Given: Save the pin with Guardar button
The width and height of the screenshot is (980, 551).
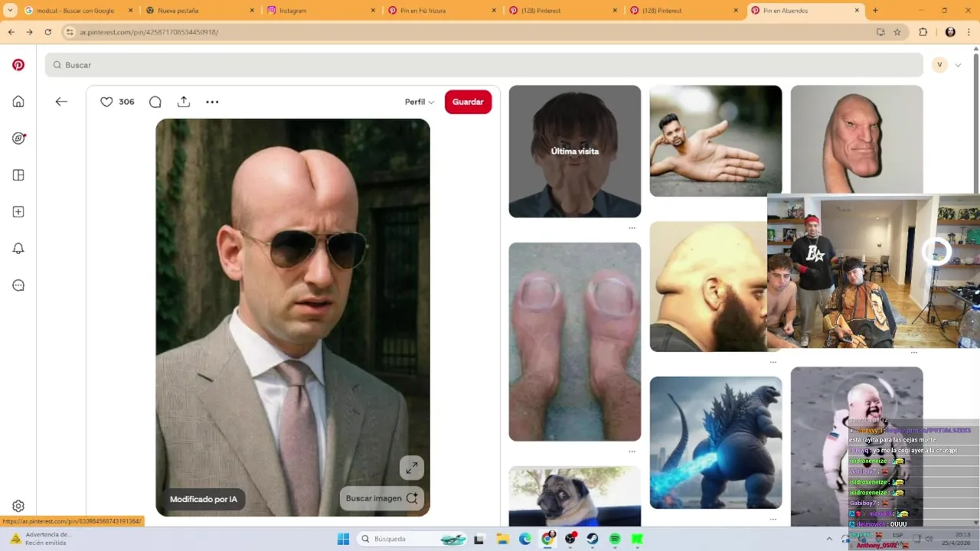Looking at the screenshot, I should point(468,102).
